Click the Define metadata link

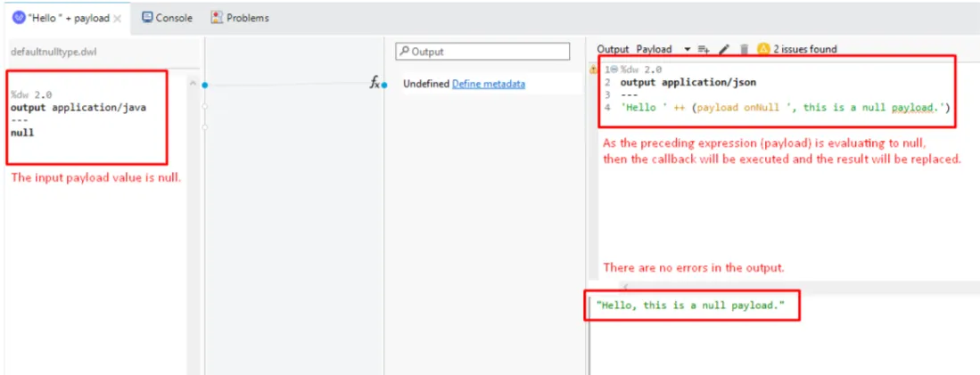pyautogui.click(x=489, y=84)
